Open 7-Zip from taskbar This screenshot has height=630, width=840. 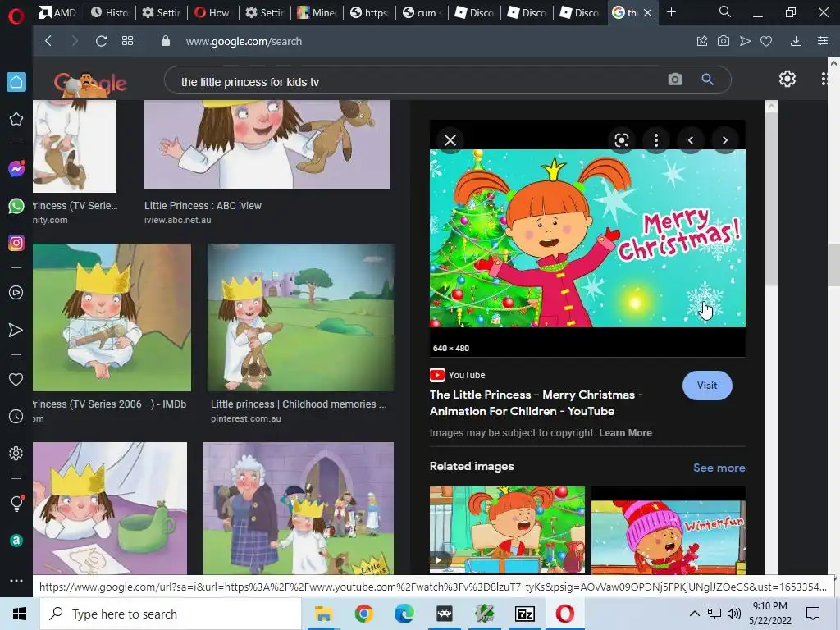tap(524, 614)
